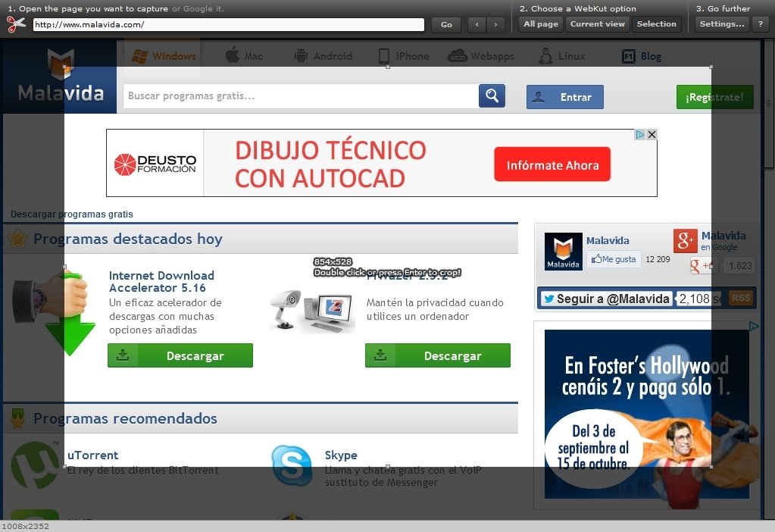This screenshot has height=532, width=775.
Task: Click the AdChoices triangle icon on banner
Action: point(640,134)
